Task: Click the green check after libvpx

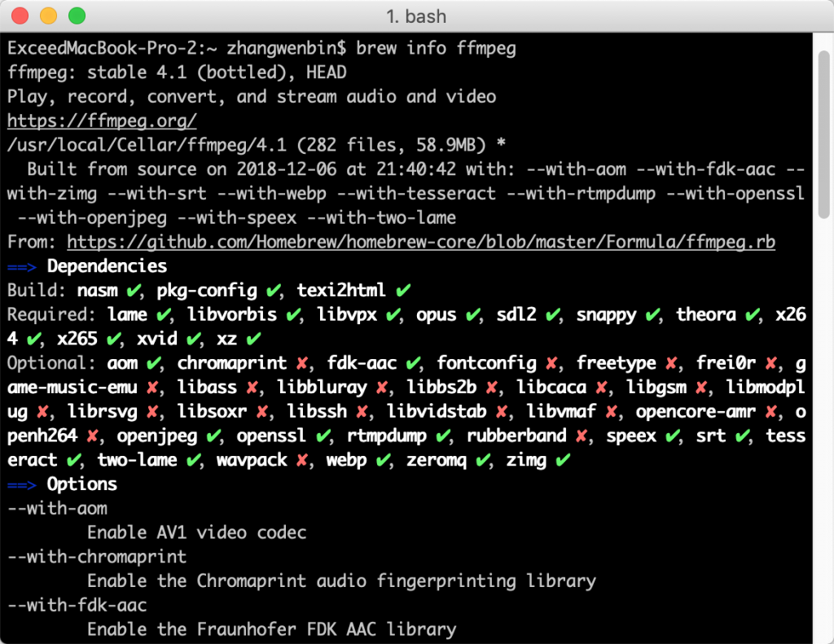Action: (x=393, y=315)
